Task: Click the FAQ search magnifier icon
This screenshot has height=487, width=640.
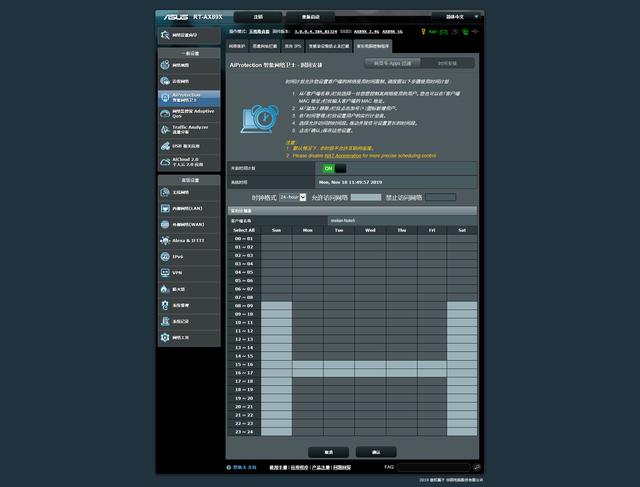Action: tap(478, 466)
